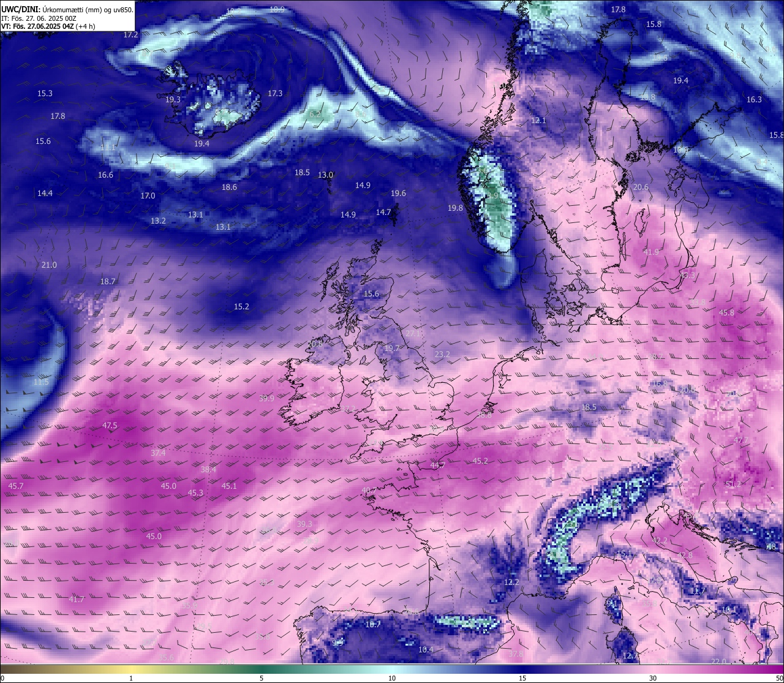
Task: Click the 41.9 value on the map
Action: [651, 252]
